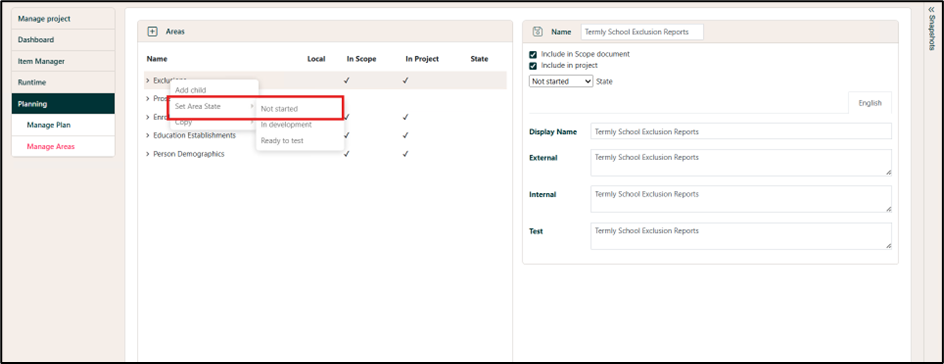Expand the Person Demographics area
This screenshot has width=944, height=364.
(x=148, y=154)
